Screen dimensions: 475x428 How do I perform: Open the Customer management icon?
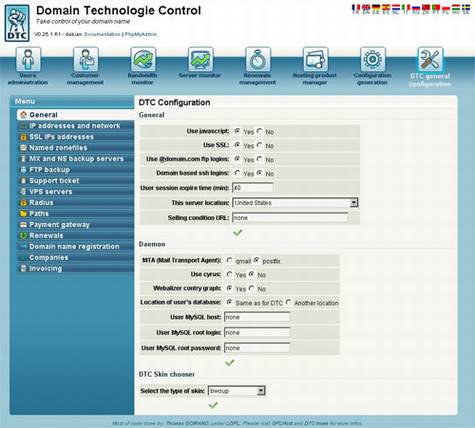click(86, 59)
